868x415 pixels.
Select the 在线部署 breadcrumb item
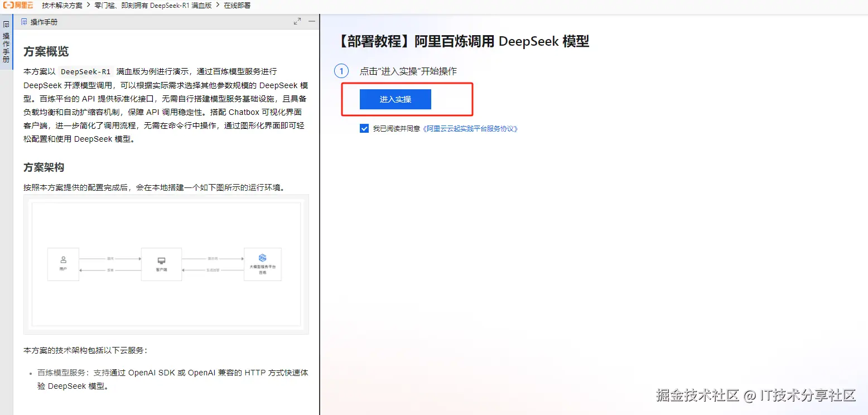coord(237,6)
